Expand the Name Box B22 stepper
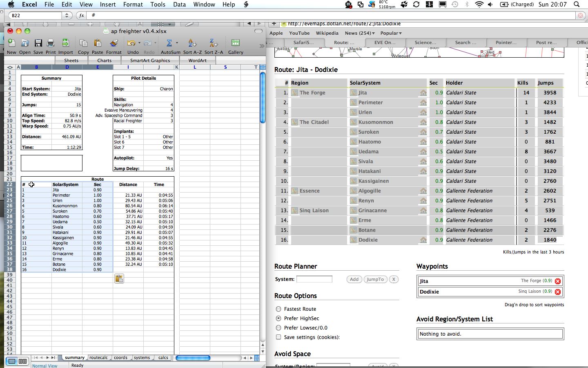The width and height of the screenshot is (588, 368). 67,16
